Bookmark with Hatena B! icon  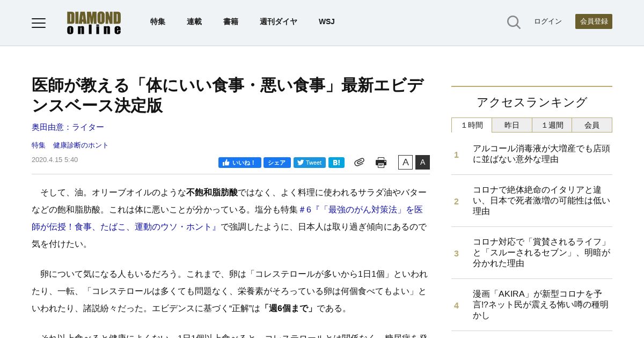click(336, 163)
